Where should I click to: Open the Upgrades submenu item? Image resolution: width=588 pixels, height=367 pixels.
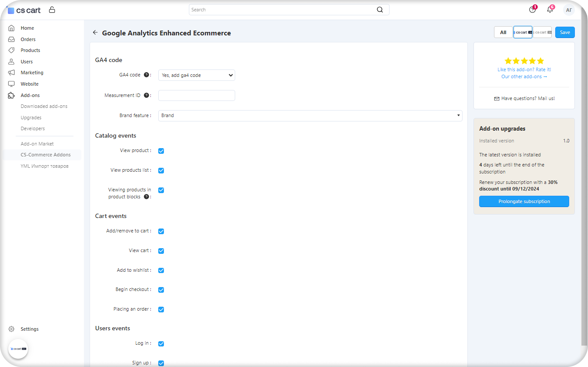31,118
